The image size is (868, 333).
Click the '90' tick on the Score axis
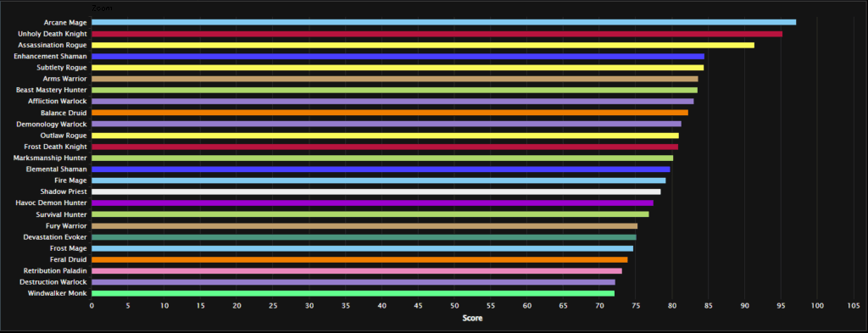point(744,306)
